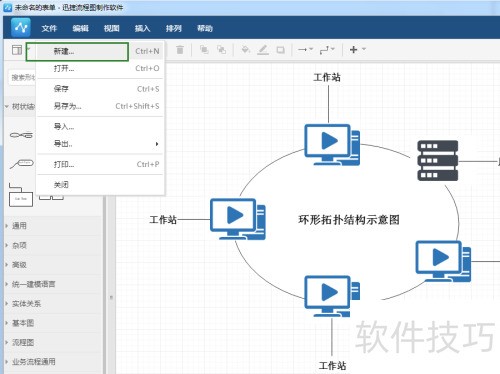Expand the 导出 submenu
The height and width of the screenshot is (374, 500).
tap(100, 144)
